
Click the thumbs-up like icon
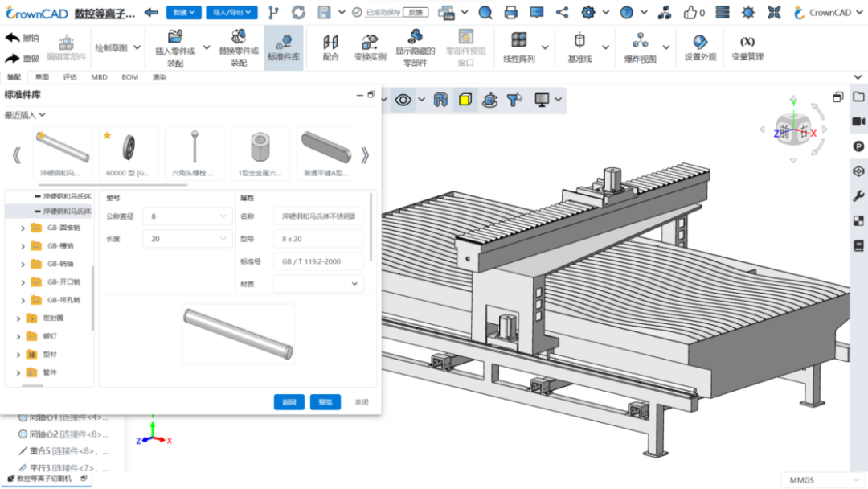pyautogui.click(x=690, y=12)
